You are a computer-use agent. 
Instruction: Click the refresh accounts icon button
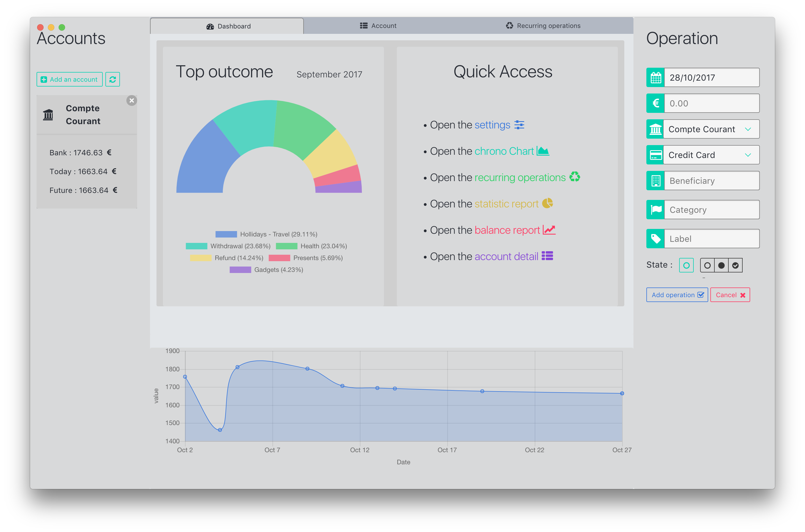coord(112,79)
